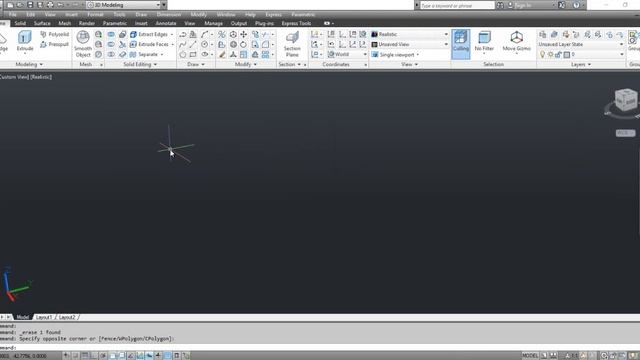This screenshot has height=360, width=640.
Task: Select the Presspull tool
Action: click(54, 44)
